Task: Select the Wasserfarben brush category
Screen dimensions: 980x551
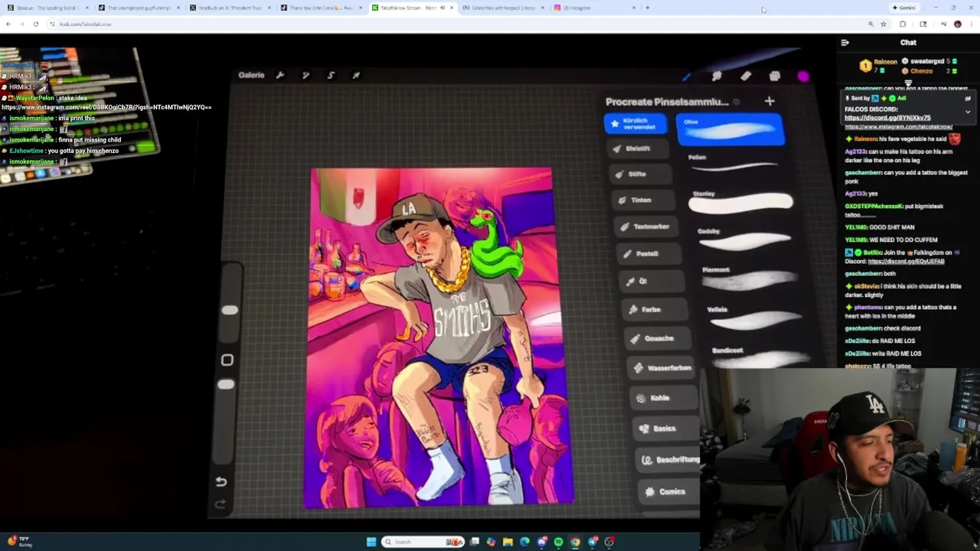Action: click(661, 368)
